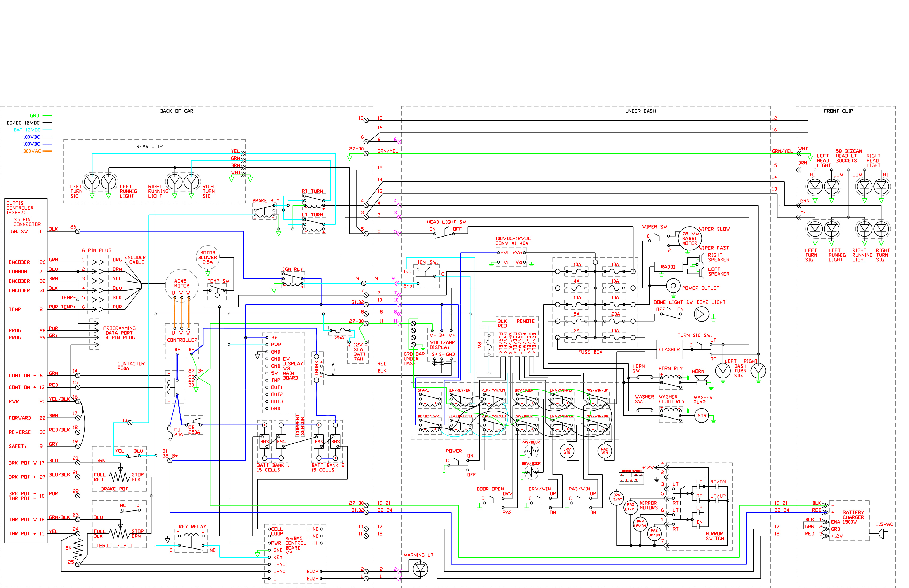
Task: Click the 100VDC-12VDC CONV #1 40A label
Action: click(513, 241)
